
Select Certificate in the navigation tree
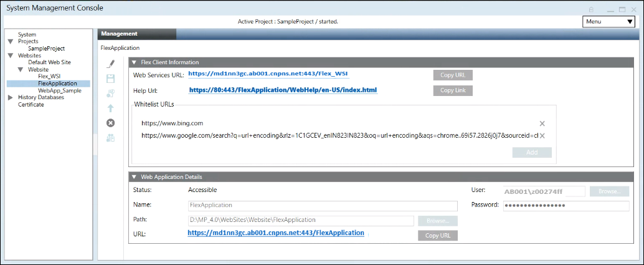(x=31, y=105)
